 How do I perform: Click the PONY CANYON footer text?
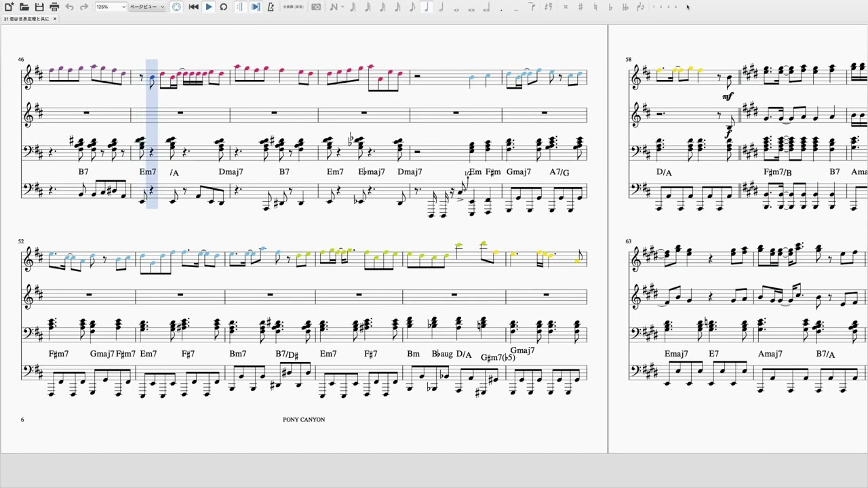[303, 420]
